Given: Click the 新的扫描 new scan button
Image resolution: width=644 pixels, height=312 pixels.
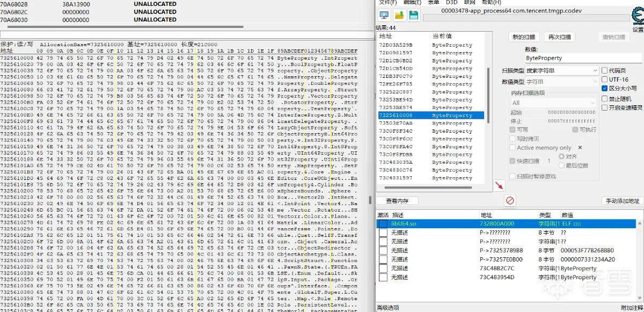Looking at the screenshot, I should coord(524,37).
